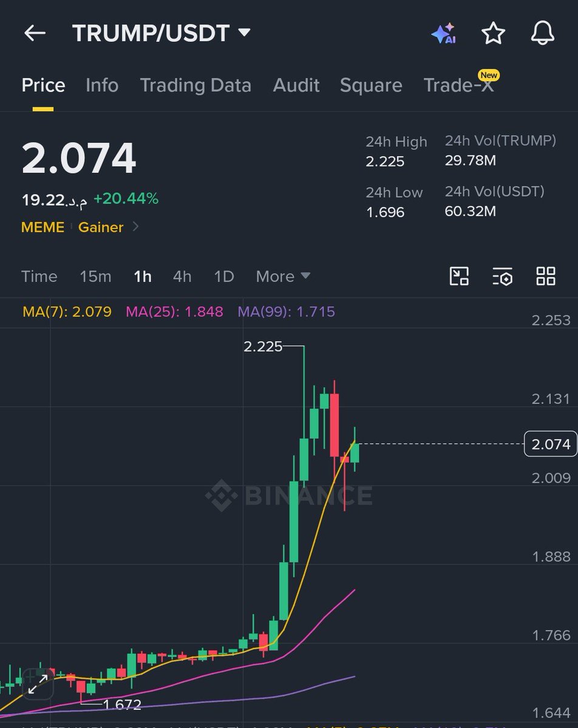Viewport: 578px width, 728px height.
Task: Open the Square tab
Action: (x=371, y=85)
